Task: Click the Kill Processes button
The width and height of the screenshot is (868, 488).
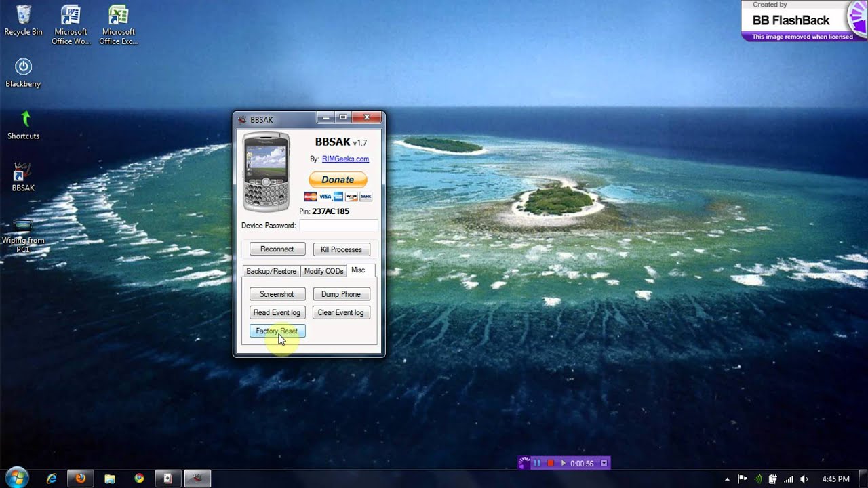Action: [341, 249]
